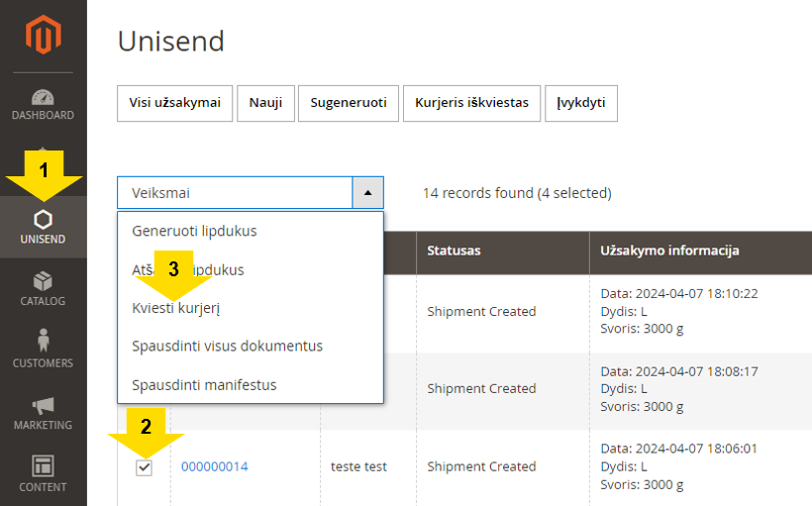Show Nauji orders
Viewport: 812px width, 506px height.
point(265,103)
